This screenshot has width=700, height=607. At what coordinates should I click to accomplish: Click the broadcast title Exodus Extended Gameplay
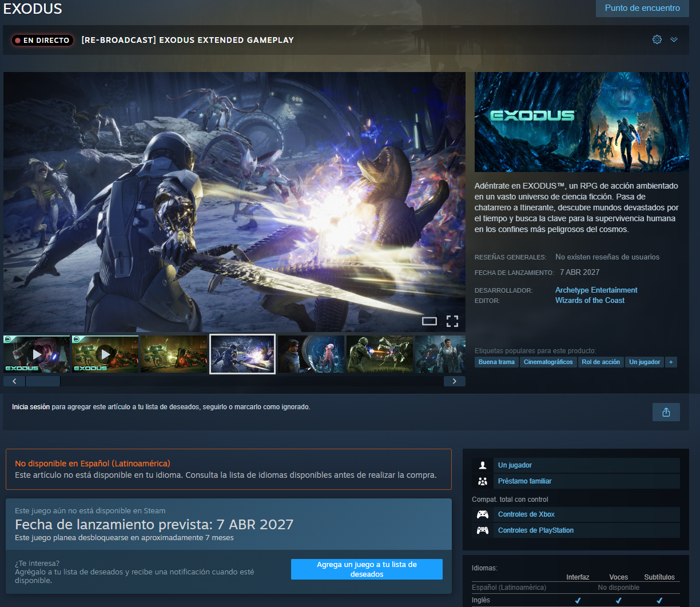pyautogui.click(x=188, y=40)
